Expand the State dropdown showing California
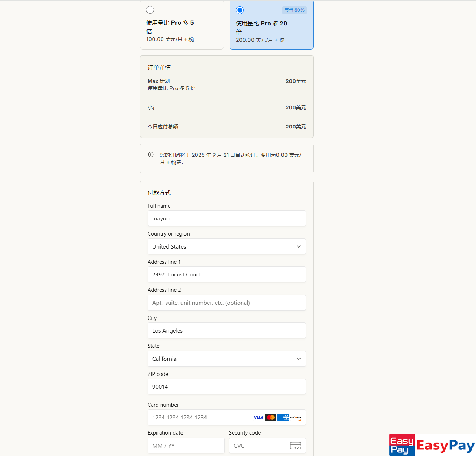 [226, 359]
